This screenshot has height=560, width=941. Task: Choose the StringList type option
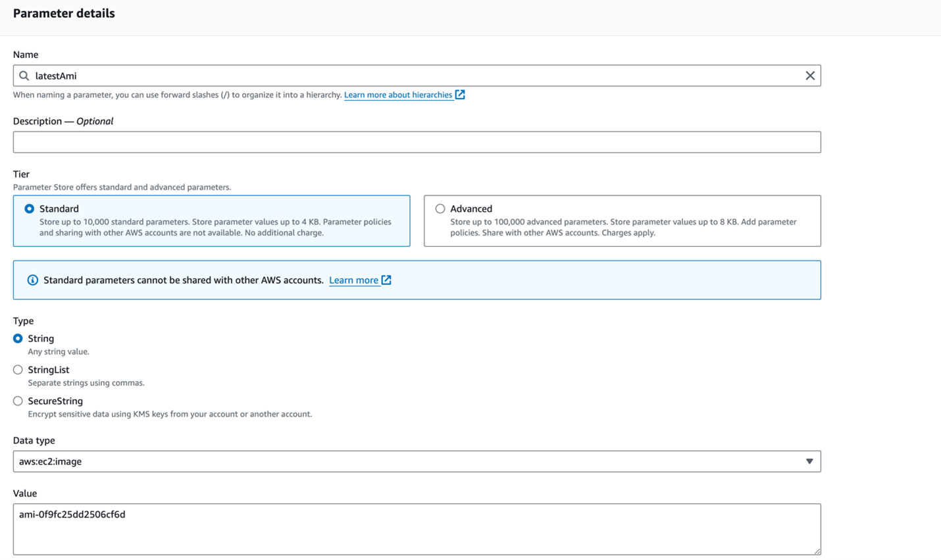click(18, 370)
